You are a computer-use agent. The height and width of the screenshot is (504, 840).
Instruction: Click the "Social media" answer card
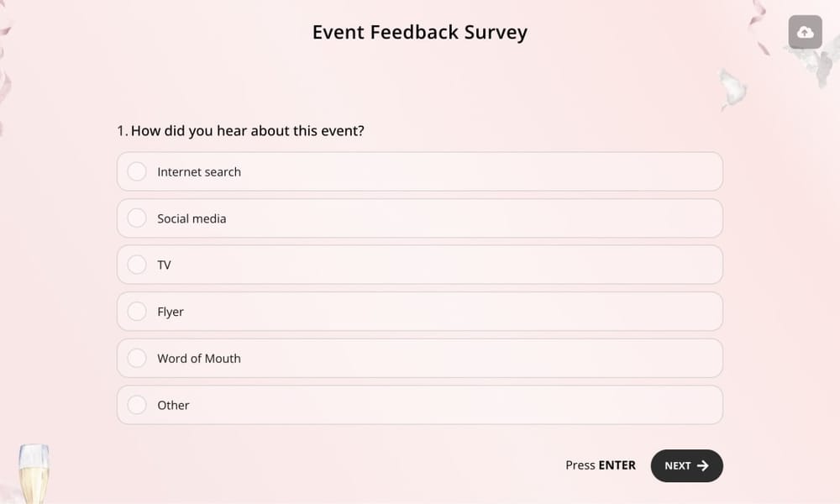[419, 218]
